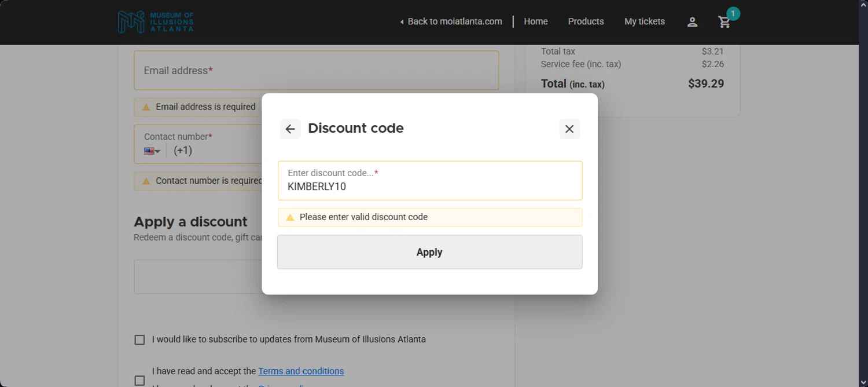868x387 pixels.
Task: Click the warning icon beside invalid code message
Action: pyautogui.click(x=290, y=217)
